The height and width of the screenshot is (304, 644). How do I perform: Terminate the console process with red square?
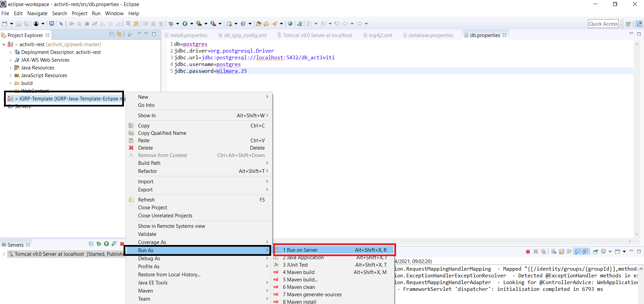528,251
